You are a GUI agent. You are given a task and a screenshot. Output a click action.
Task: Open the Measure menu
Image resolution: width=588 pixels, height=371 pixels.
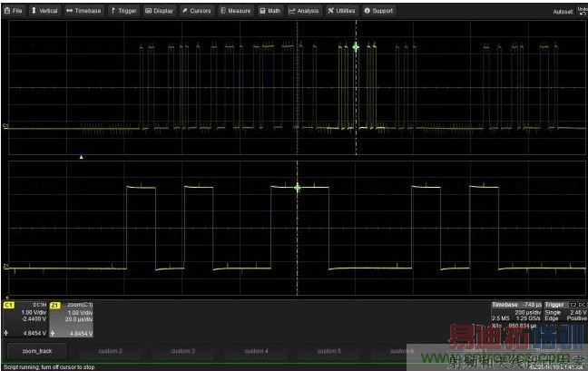tap(236, 11)
